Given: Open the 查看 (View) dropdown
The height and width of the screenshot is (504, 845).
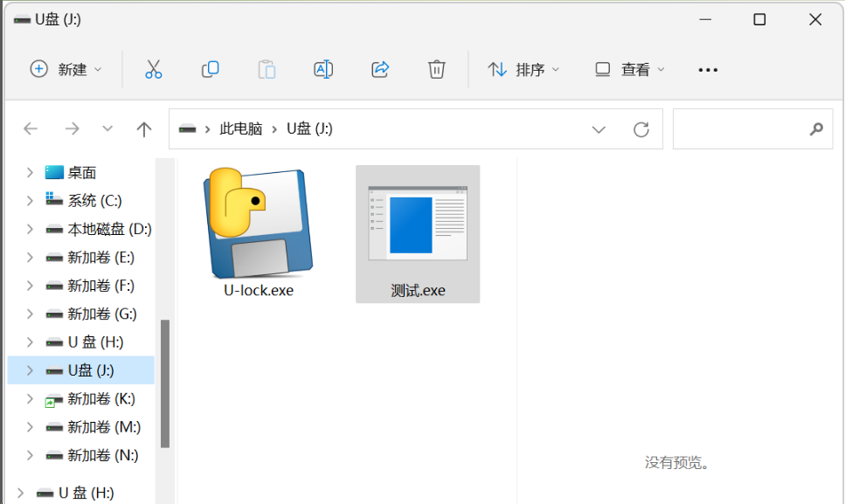Looking at the screenshot, I should click(x=629, y=70).
